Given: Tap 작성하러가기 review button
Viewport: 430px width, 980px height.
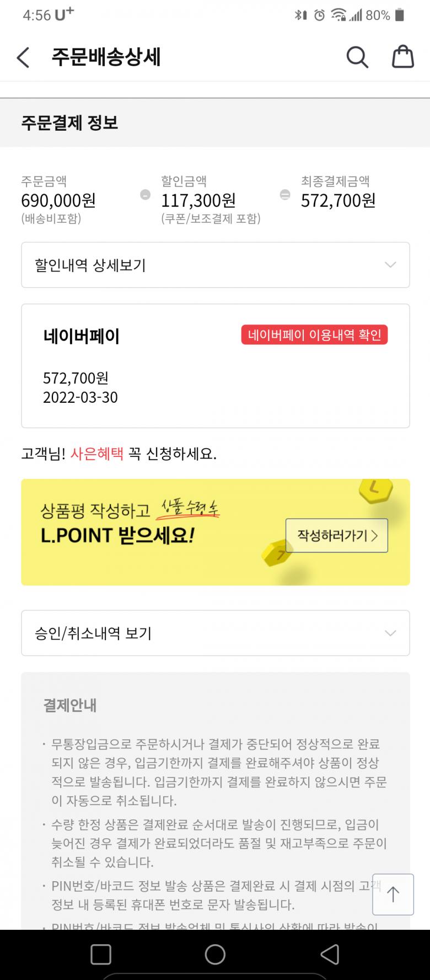Looking at the screenshot, I should [x=336, y=535].
